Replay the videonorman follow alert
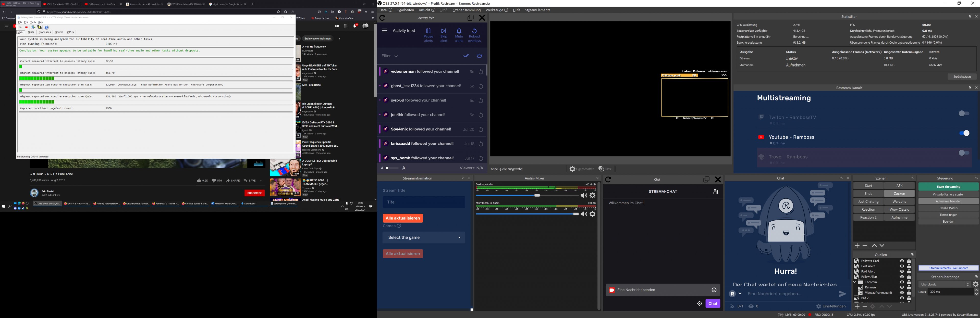This screenshot has height=318, width=980. 481,72
